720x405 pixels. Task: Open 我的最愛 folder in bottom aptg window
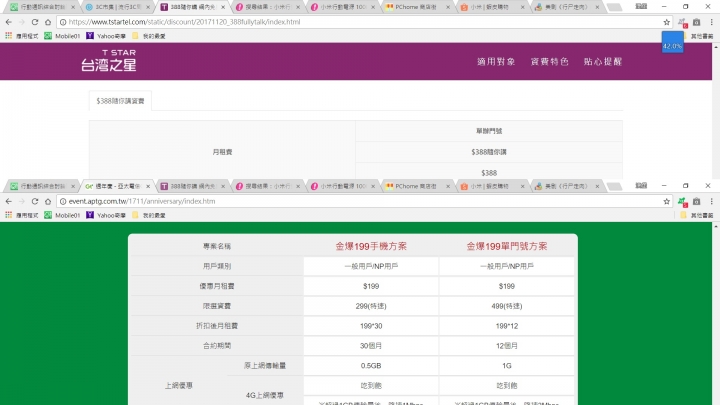click(149, 214)
